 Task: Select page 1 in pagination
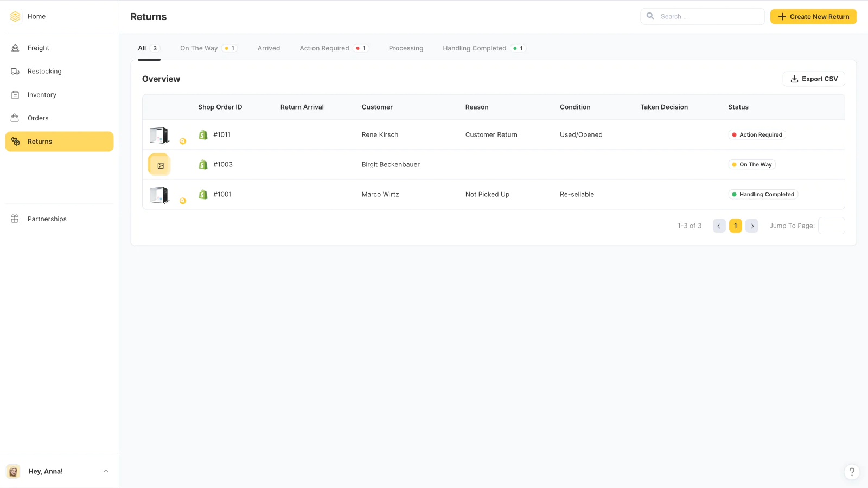pyautogui.click(x=735, y=226)
